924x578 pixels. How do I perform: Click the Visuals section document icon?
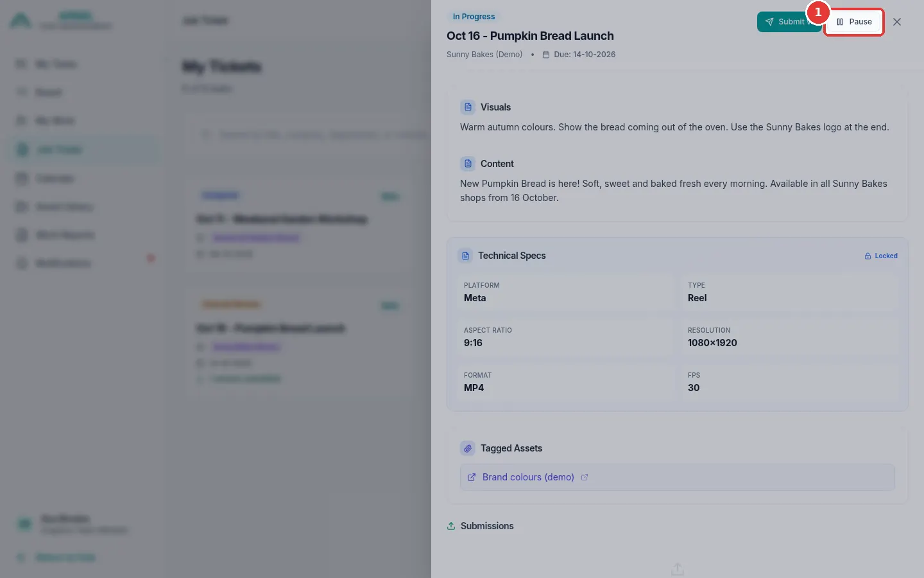point(468,107)
